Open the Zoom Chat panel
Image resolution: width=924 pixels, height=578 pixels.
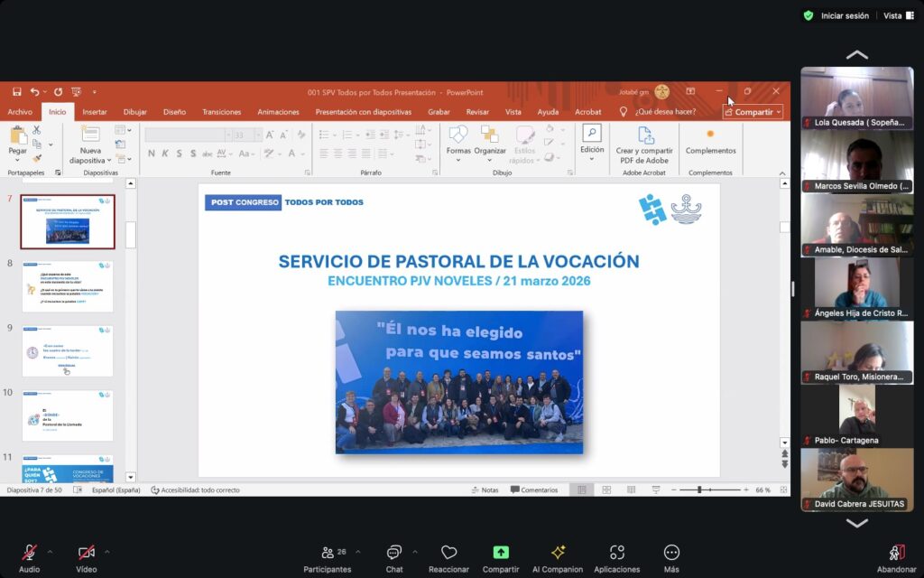394,553
